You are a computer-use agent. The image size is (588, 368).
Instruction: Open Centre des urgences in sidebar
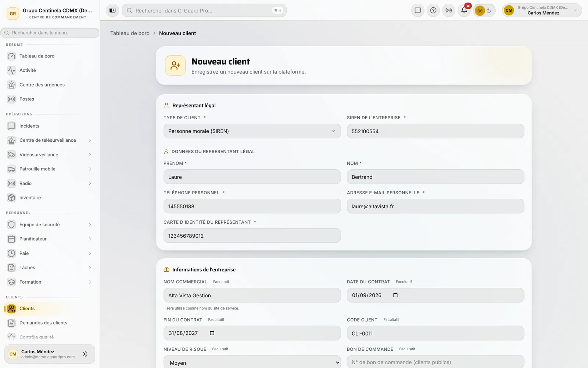(50, 85)
